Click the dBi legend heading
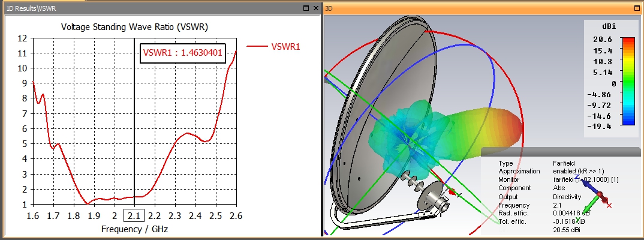The image size is (644, 240). (609, 26)
